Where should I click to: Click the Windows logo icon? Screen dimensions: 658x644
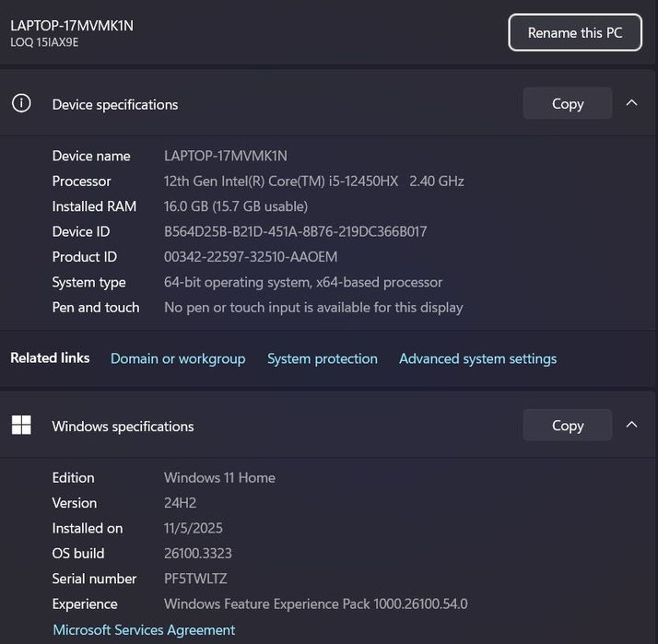[21, 425]
